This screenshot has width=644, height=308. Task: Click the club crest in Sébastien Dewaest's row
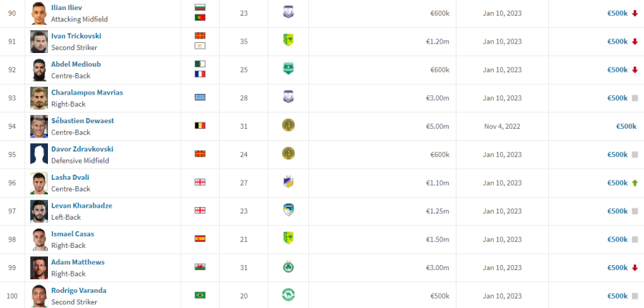[x=288, y=125]
